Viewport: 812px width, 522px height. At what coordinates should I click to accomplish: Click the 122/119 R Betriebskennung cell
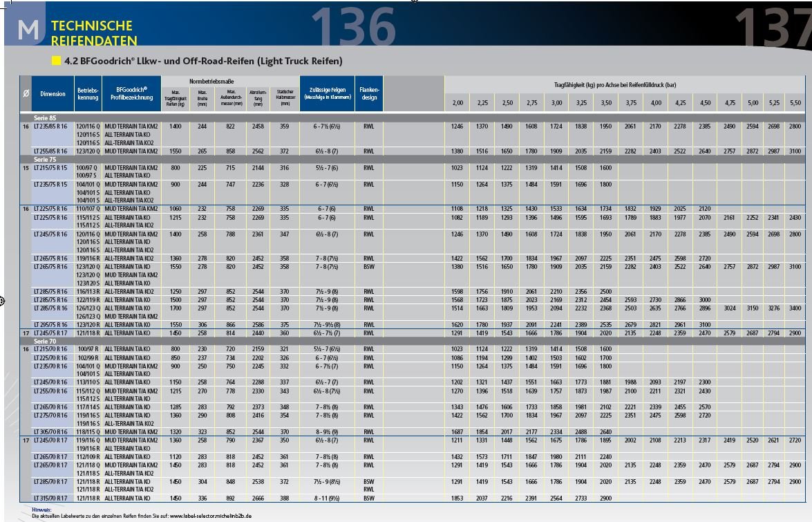(x=88, y=300)
